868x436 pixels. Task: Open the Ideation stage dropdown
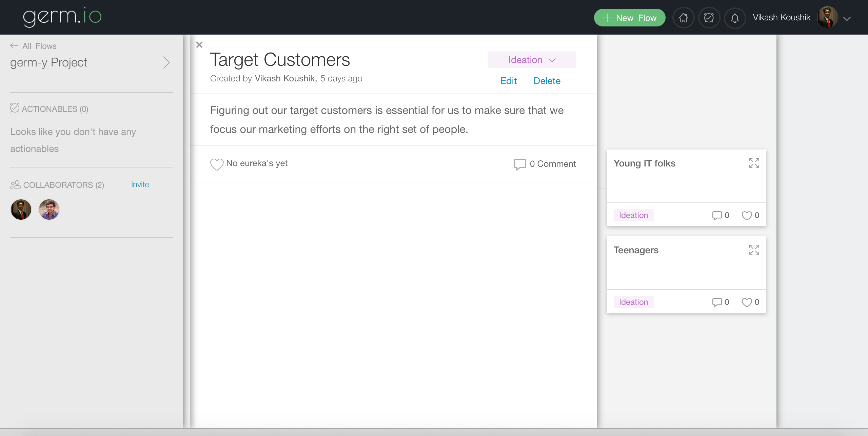[x=532, y=60]
